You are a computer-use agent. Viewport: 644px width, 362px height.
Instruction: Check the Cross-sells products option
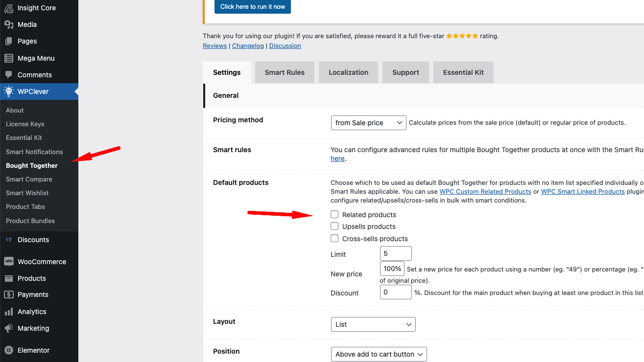334,238
